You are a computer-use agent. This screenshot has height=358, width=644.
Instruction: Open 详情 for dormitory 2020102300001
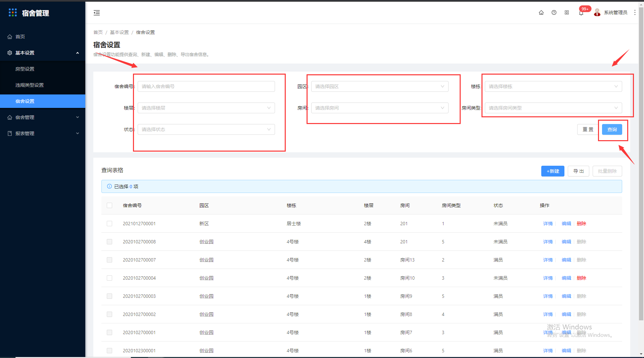click(548, 351)
